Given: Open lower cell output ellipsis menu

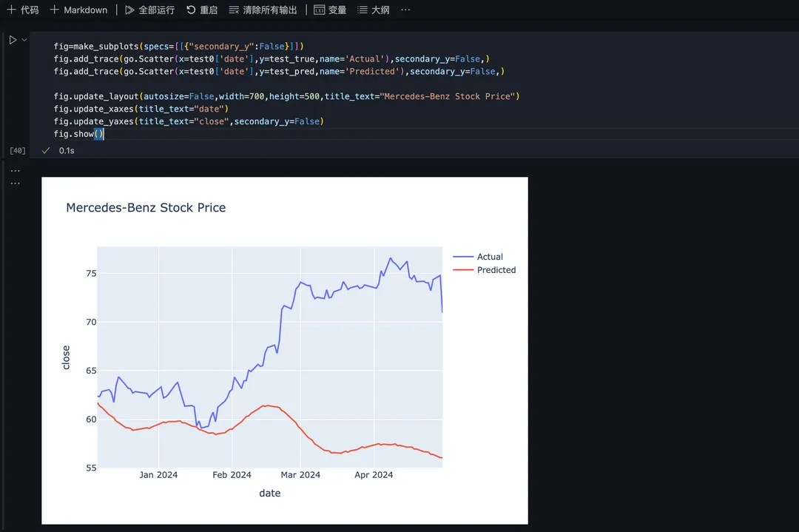Looking at the screenshot, I should 16,183.
